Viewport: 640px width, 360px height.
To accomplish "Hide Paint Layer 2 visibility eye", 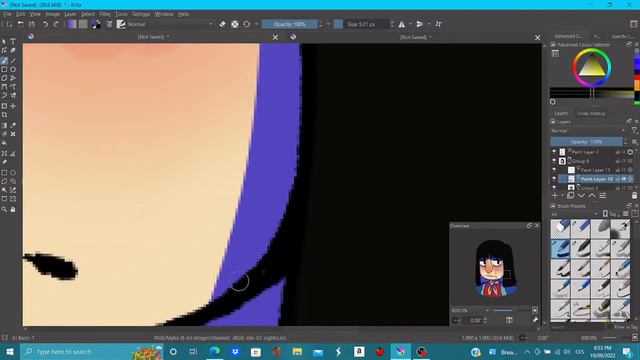I will point(554,151).
